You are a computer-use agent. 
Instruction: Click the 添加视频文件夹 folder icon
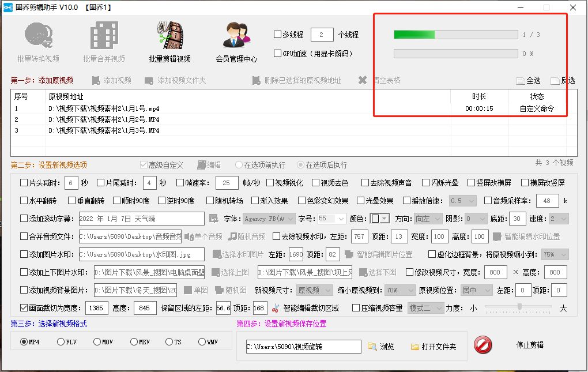tap(149, 81)
